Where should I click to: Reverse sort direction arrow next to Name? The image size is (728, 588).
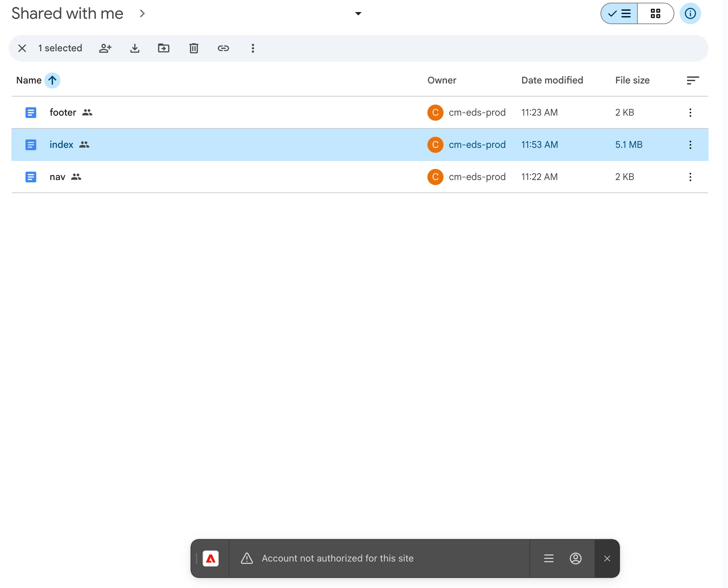click(52, 80)
